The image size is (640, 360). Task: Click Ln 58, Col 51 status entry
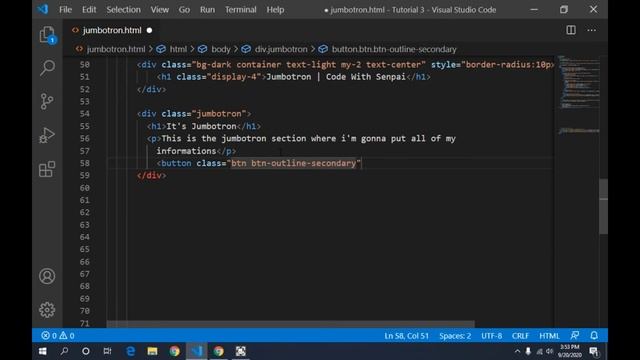tap(407, 336)
